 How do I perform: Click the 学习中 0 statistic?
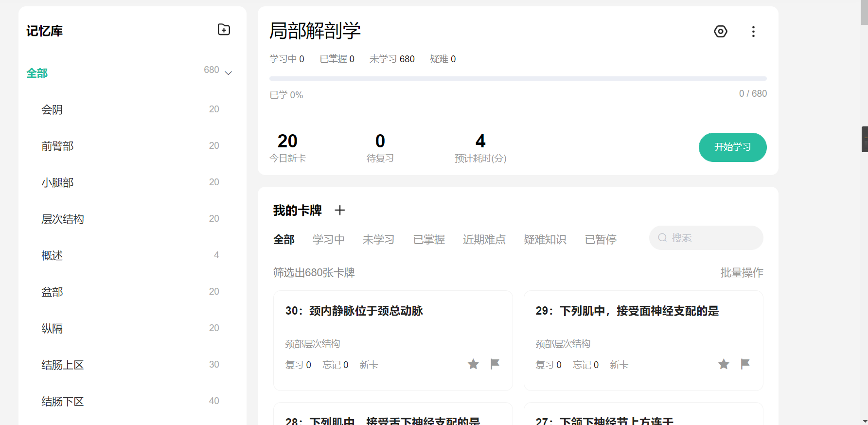[287, 59]
